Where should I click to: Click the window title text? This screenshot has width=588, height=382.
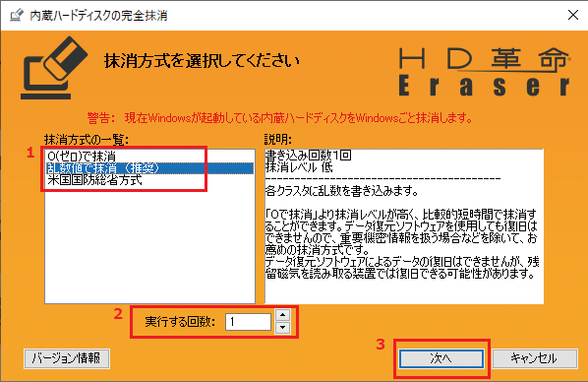(98, 16)
